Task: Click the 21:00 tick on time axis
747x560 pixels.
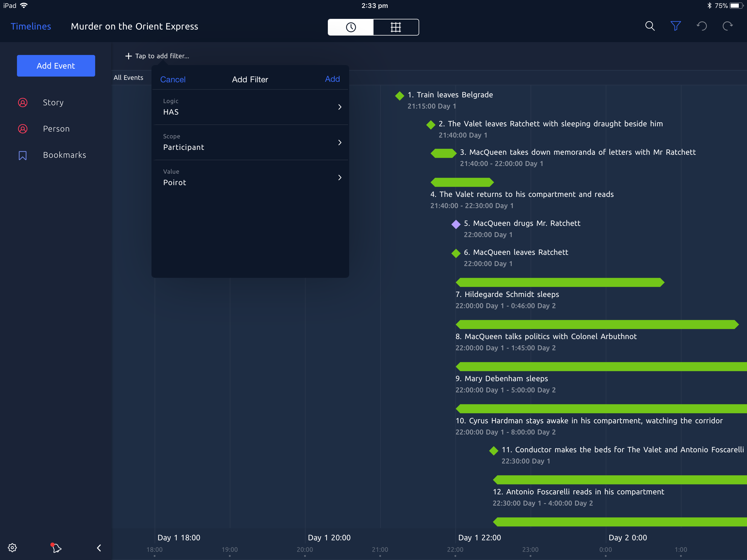Action: 380,550
